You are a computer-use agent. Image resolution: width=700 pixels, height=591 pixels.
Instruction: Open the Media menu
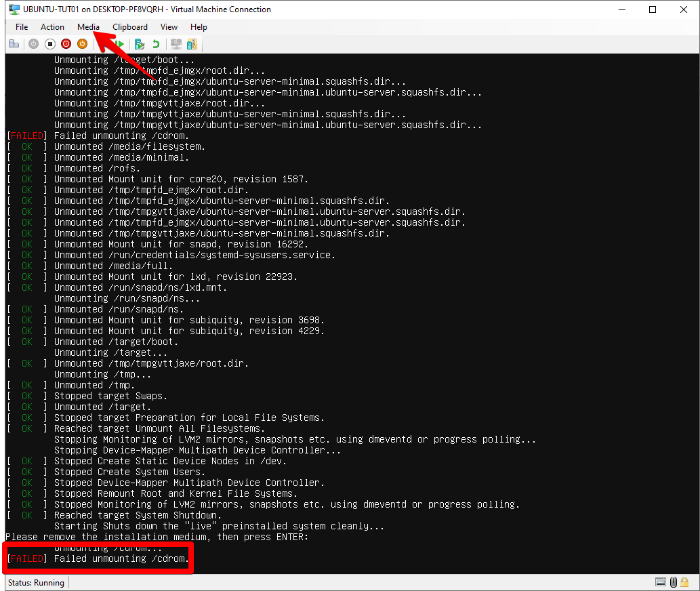[x=88, y=27]
